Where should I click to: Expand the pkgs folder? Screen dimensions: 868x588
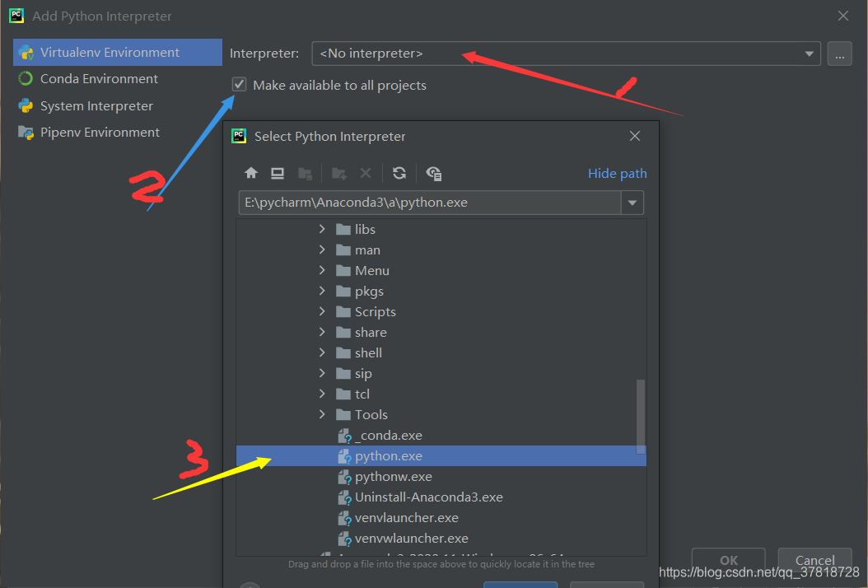(322, 291)
